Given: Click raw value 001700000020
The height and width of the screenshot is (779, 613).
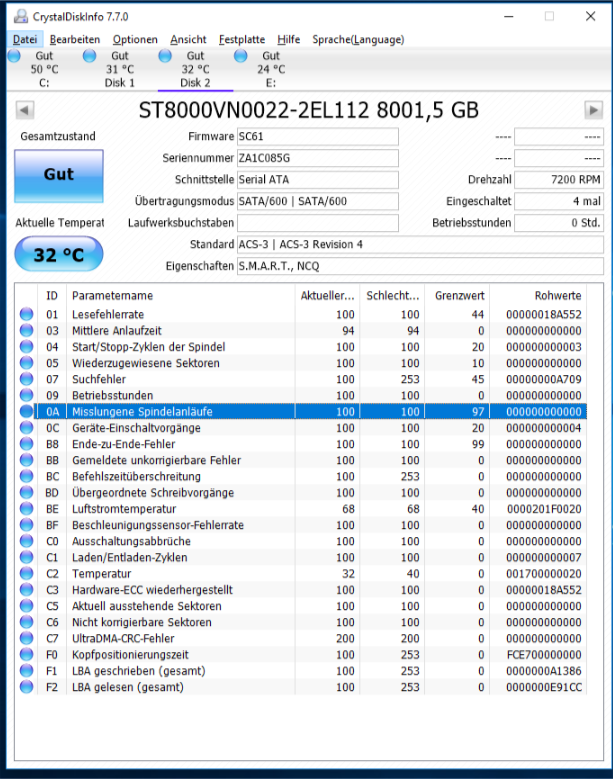Looking at the screenshot, I should pos(544,573).
